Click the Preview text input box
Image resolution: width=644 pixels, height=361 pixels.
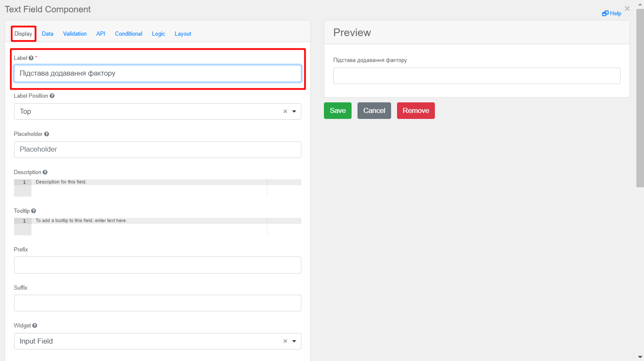[x=477, y=76]
